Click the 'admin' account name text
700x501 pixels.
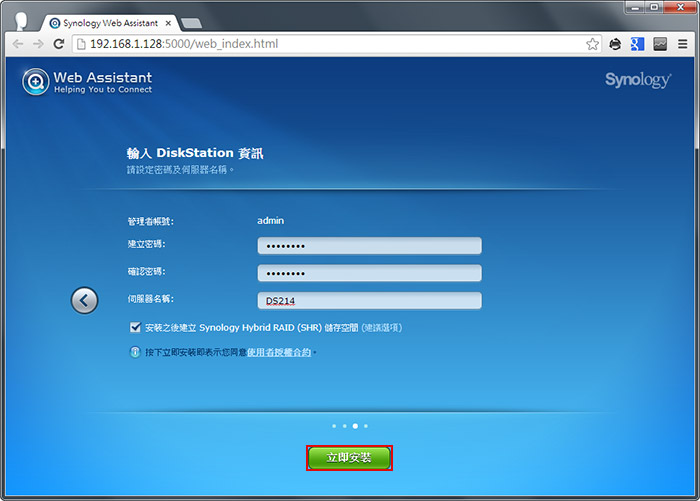[x=271, y=221]
